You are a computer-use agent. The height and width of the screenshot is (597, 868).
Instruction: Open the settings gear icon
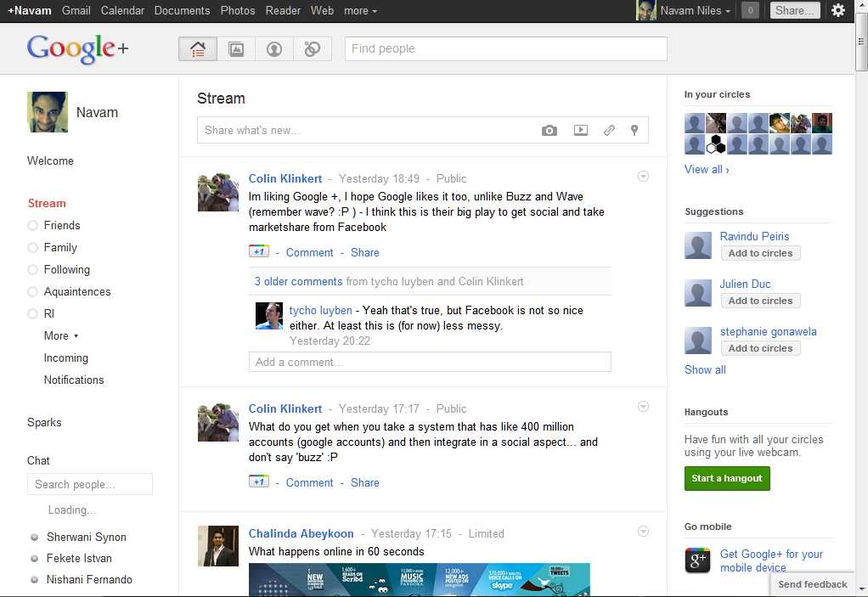838,10
